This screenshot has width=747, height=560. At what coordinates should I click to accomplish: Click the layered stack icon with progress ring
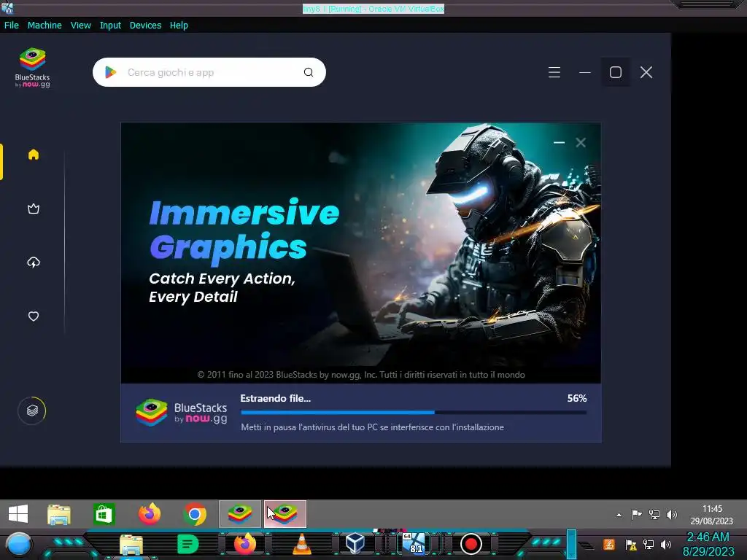coord(32,411)
